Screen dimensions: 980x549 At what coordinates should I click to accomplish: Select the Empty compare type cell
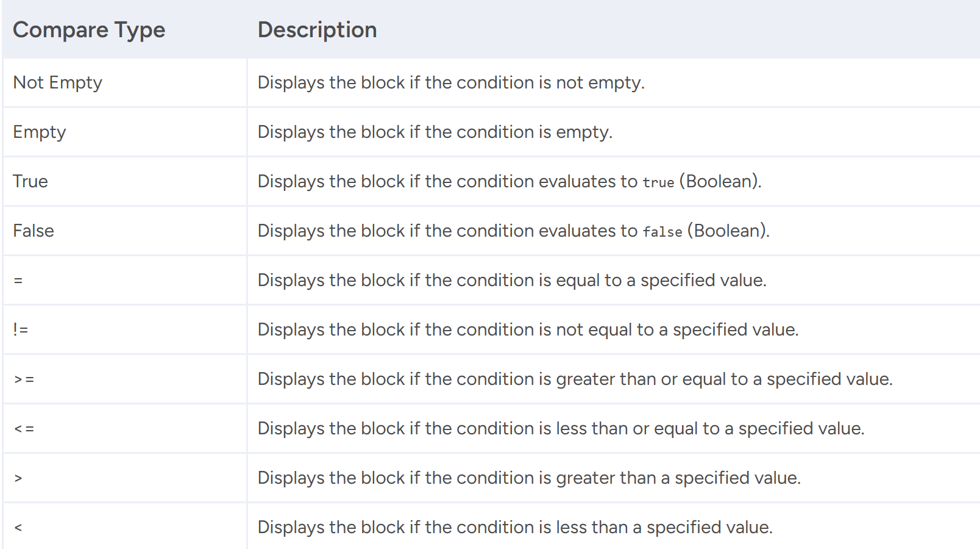pos(40,132)
